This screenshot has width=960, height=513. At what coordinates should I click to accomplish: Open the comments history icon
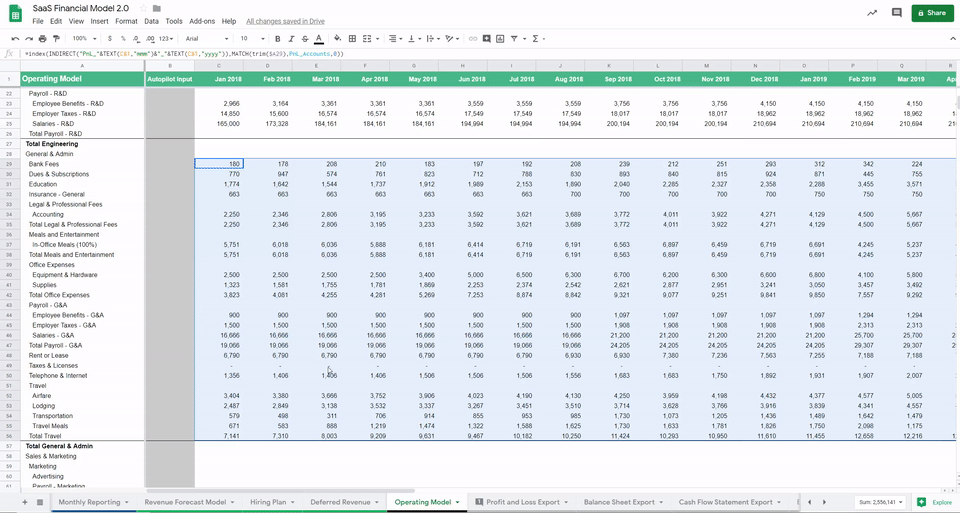896,13
